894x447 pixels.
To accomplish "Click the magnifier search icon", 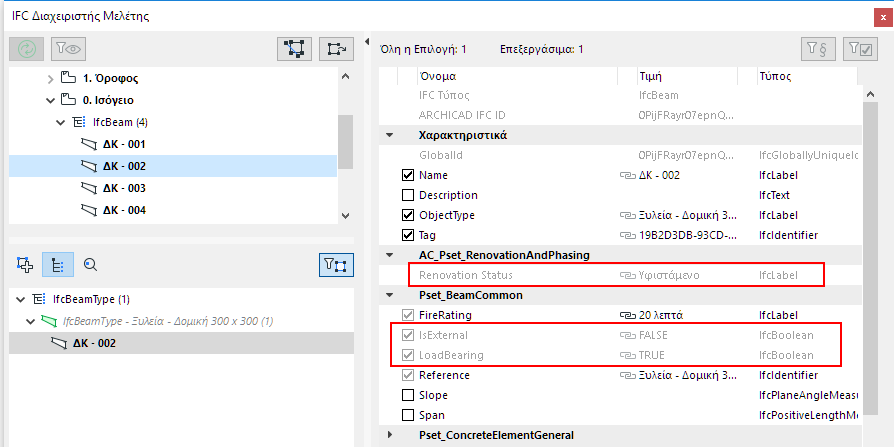I will (89, 264).
